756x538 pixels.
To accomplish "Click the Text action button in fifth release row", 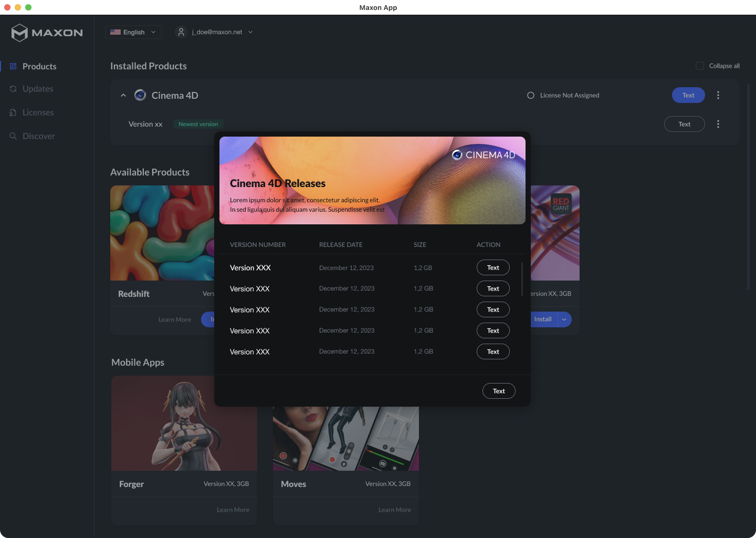I will click(493, 351).
